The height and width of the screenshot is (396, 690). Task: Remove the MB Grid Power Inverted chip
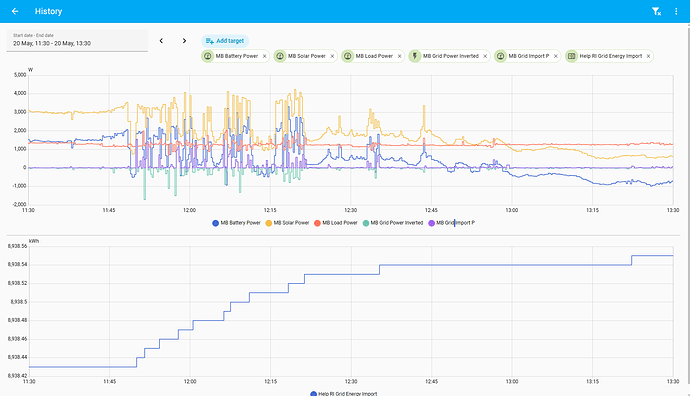485,56
